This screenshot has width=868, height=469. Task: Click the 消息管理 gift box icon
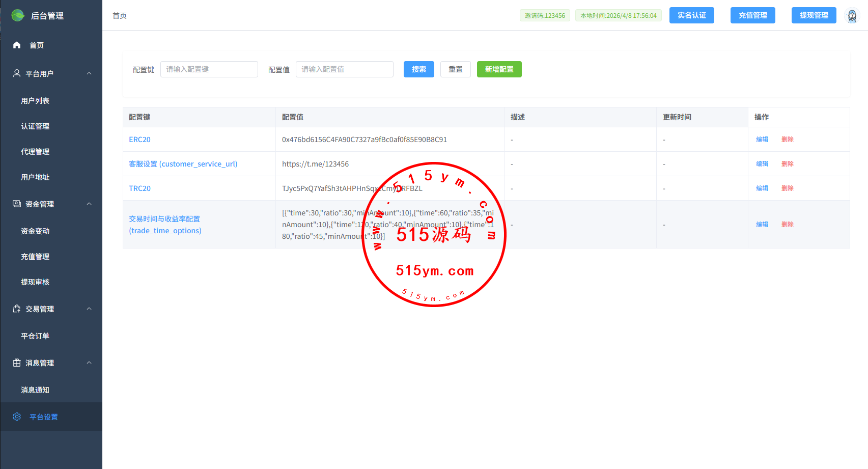point(17,363)
